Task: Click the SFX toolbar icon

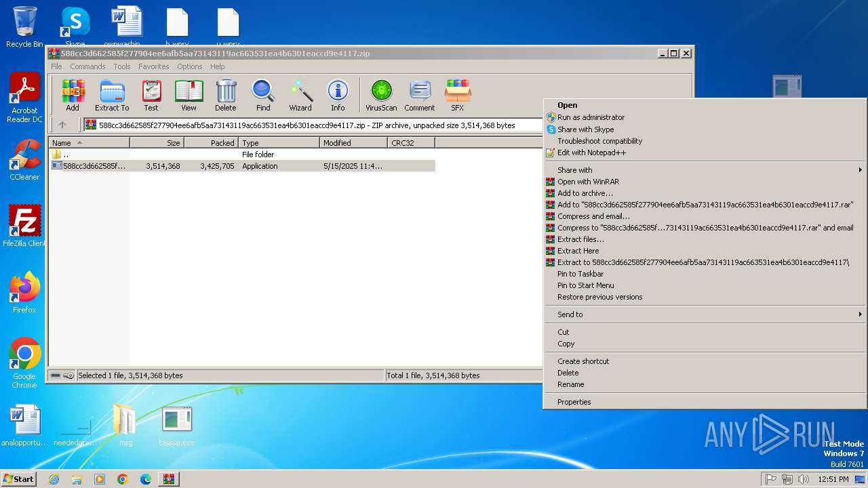Action: click(x=458, y=96)
